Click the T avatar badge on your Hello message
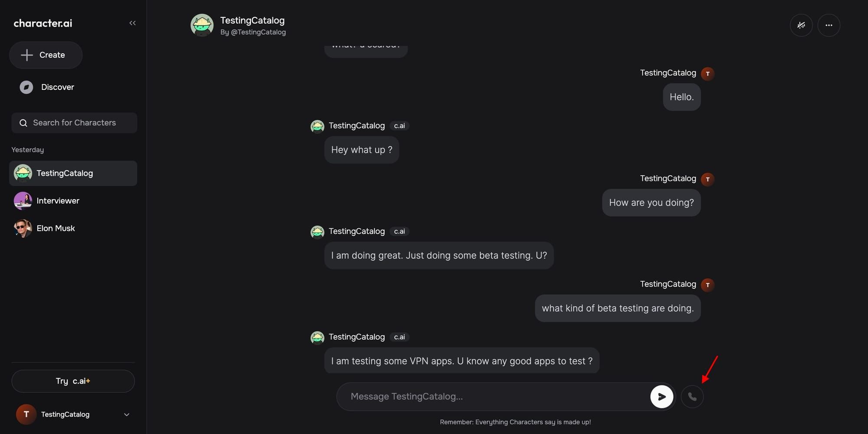868x434 pixels. pos(708,73)
